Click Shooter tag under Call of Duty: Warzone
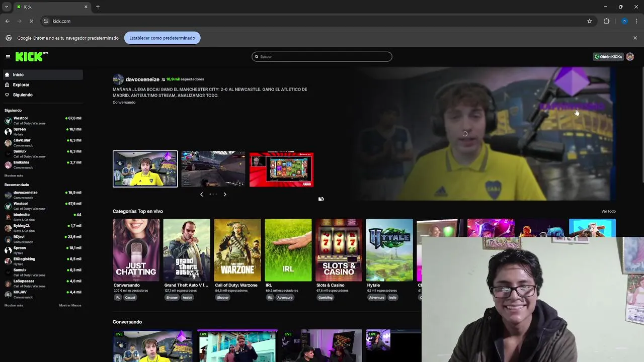644x362 pixels. click(x=223, y=298)
